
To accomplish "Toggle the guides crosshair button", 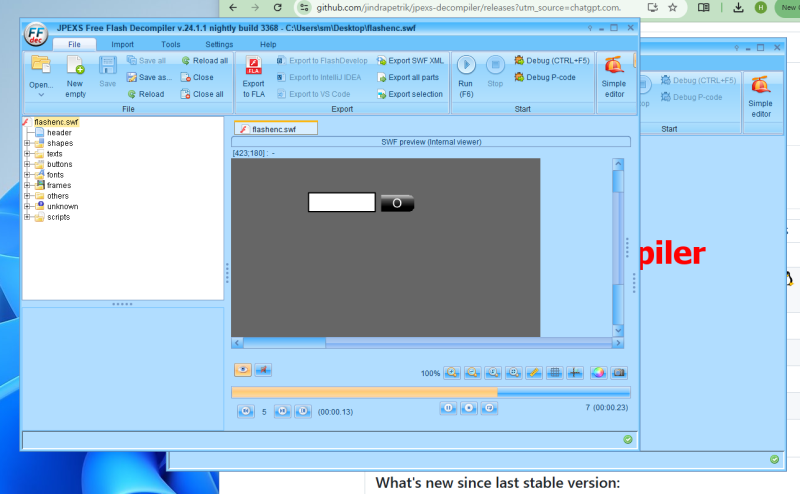I will click(x=574, y=373).
